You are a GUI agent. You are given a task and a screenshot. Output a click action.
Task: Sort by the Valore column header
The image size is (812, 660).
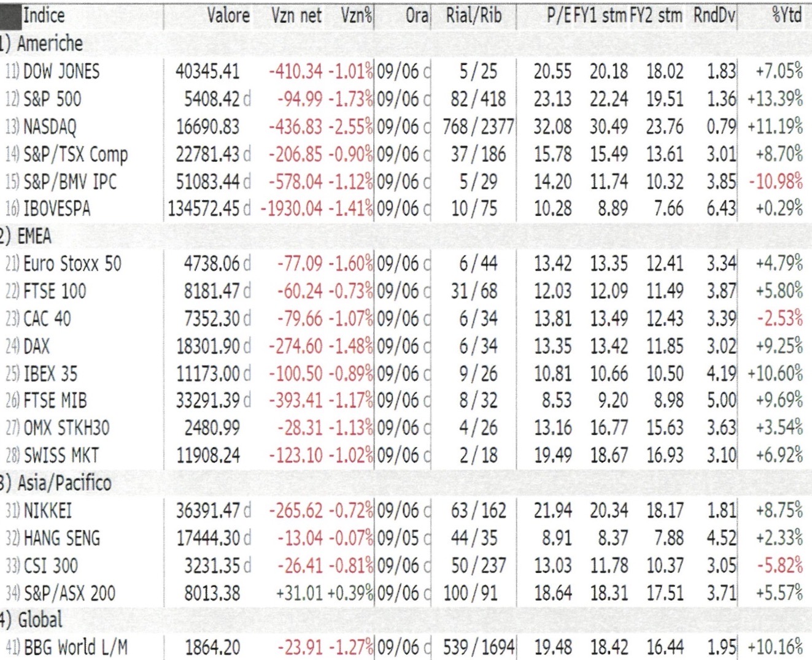pyautogui.click(x=228, y=15)
